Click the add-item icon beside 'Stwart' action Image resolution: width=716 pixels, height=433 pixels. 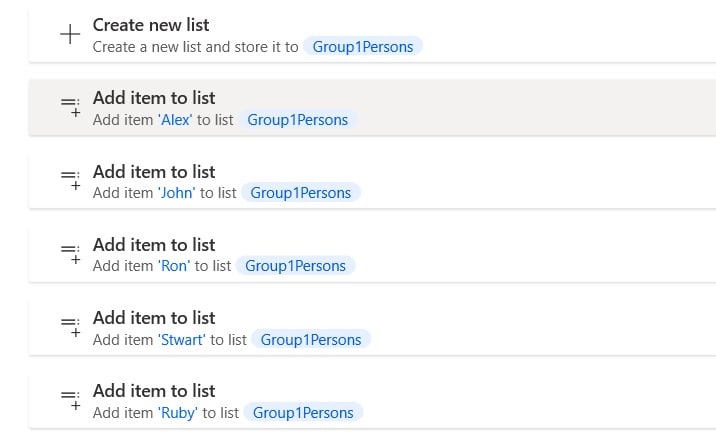coord(71,327)
